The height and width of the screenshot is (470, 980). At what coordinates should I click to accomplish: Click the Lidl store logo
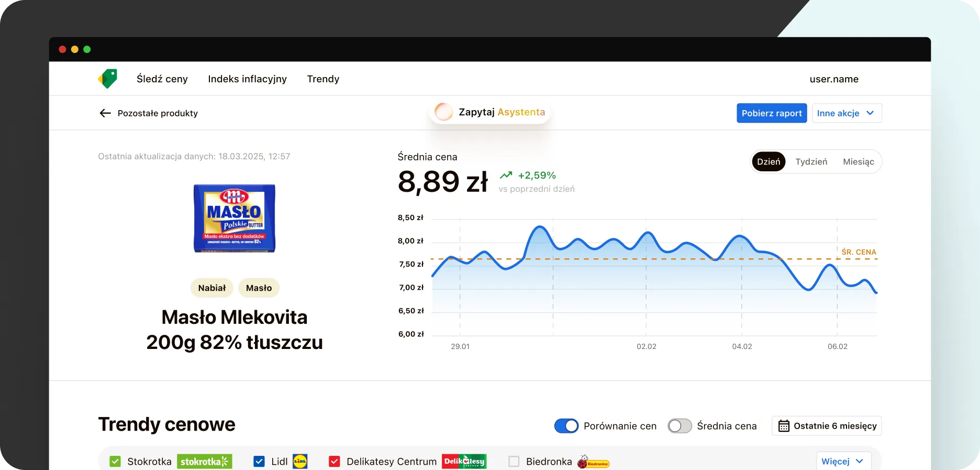(300, 462)
